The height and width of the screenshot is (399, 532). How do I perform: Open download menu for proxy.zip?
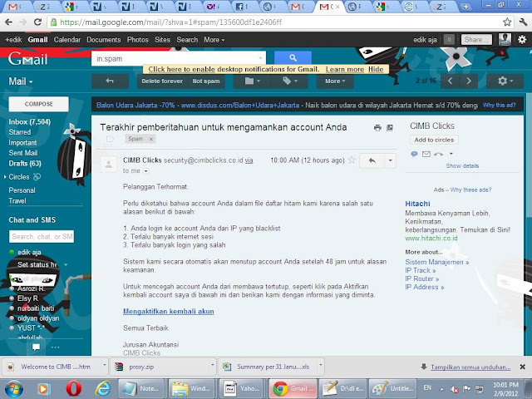[x=213, y=366]
